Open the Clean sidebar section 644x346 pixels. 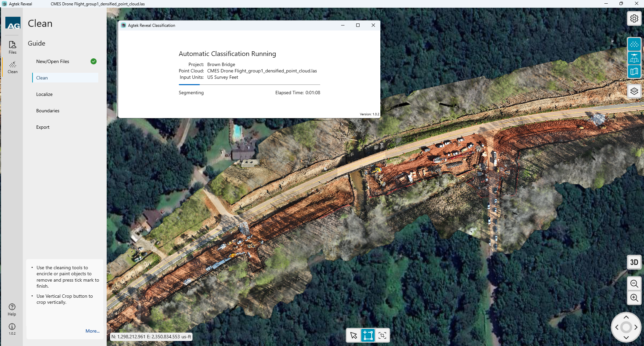click(12, 67)
